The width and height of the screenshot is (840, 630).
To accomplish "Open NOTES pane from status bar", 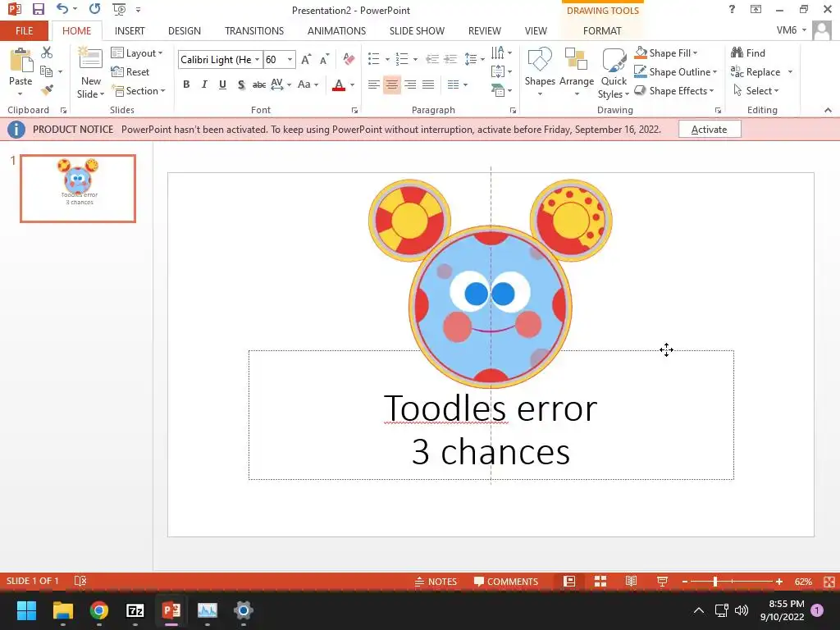I will (x=436, y=582).
